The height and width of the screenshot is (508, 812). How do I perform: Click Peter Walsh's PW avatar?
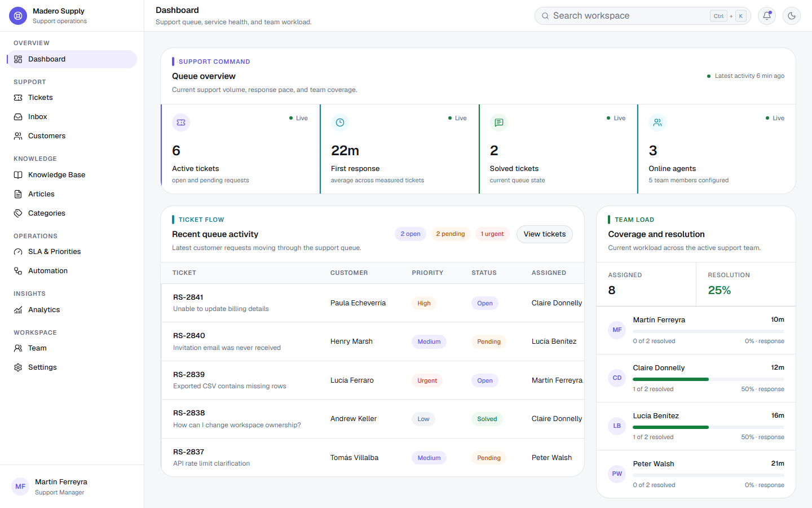(x=617, y=474)
